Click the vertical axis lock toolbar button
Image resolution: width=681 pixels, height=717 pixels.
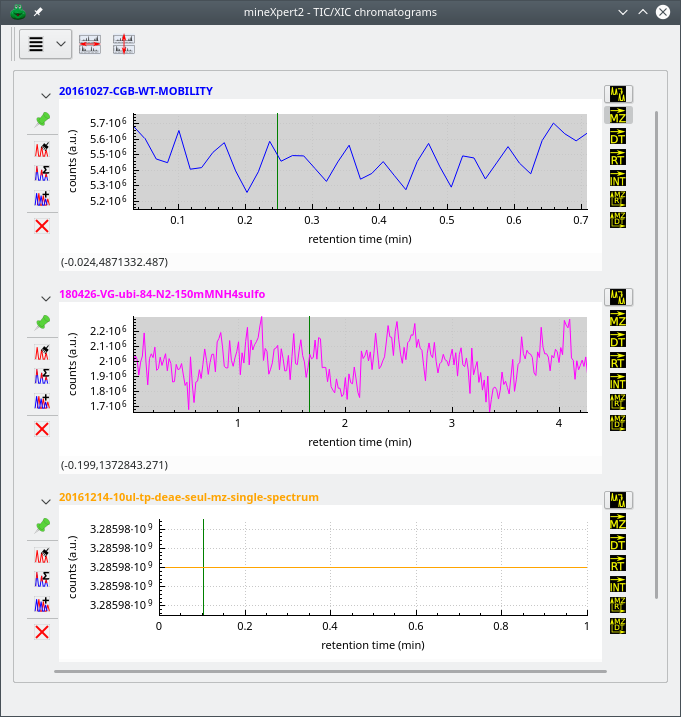tap(124, 44)
